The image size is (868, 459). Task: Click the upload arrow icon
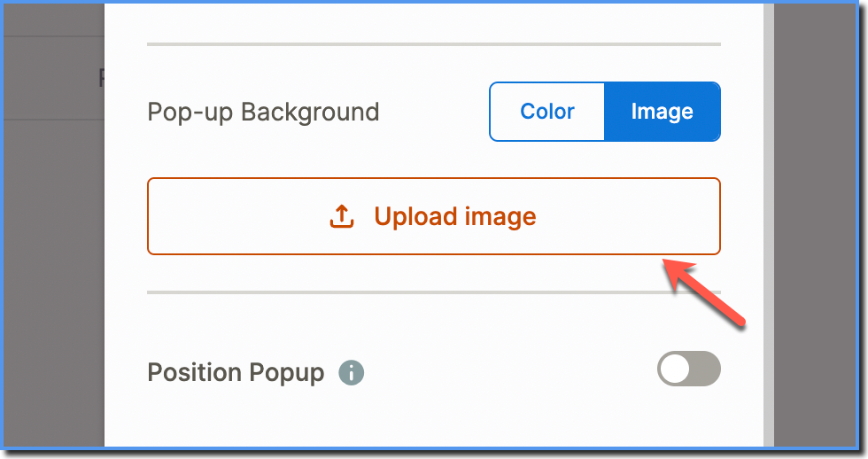(x=342, y=216)
